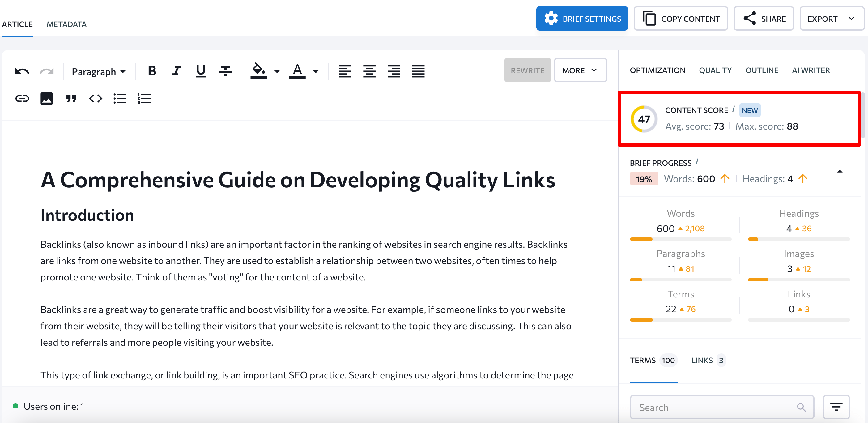The width and height of the screenshot is (868, 423).
Task: Switch to the METADATA tab
Action: [66, 24]
